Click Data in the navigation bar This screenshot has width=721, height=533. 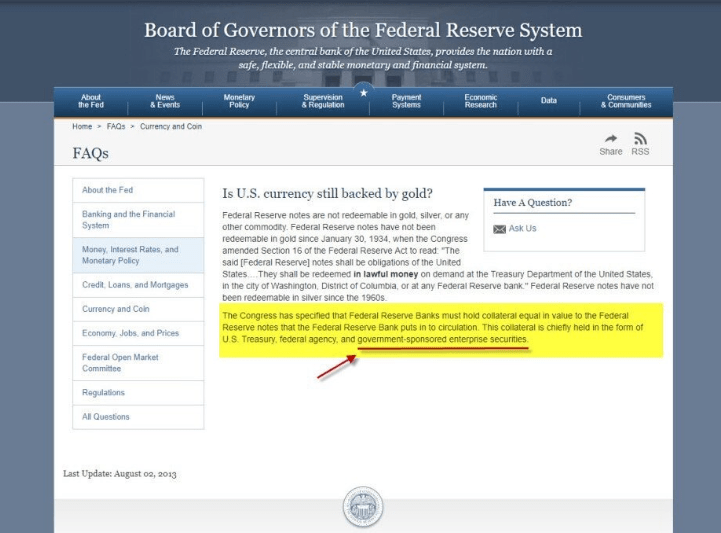click(x=549, y=101)
